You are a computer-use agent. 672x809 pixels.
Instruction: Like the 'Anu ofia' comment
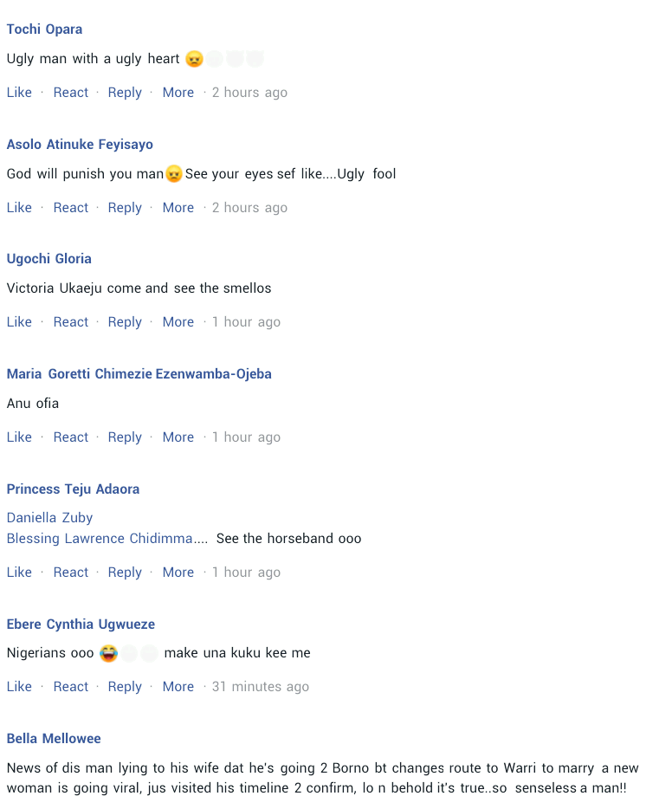tap(19, 437)
